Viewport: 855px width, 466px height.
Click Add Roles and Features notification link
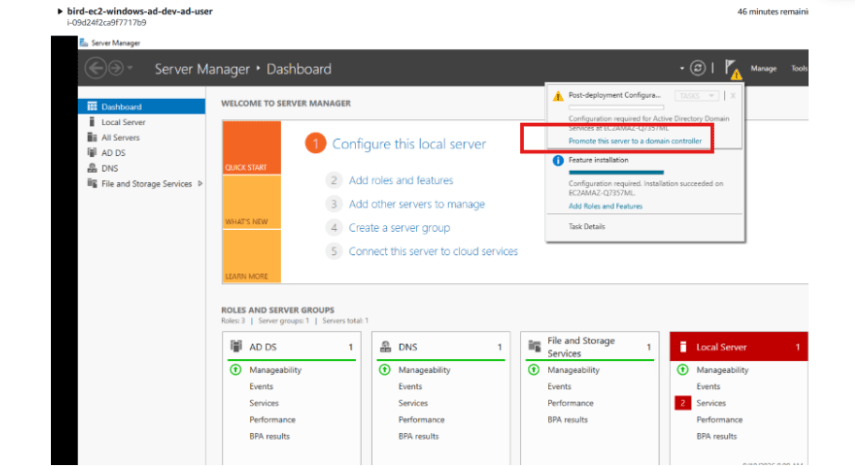pyautogui.click(x=605, y=206)
